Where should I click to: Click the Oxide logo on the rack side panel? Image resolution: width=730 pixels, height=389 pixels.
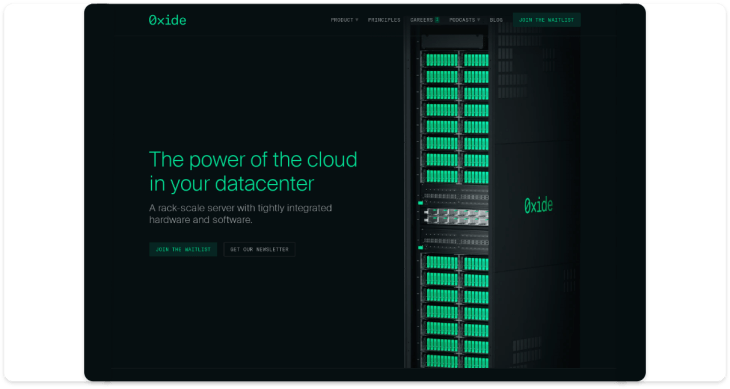click(539, 205)
